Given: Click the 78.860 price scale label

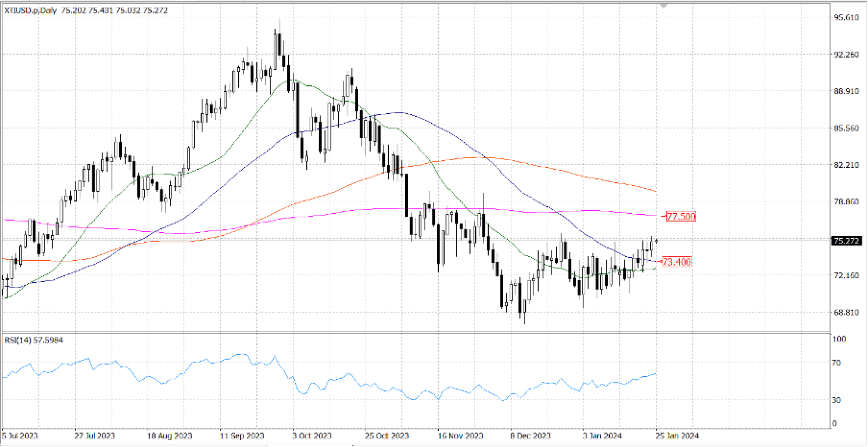Looking at the screenshot, I should [846, 202].
